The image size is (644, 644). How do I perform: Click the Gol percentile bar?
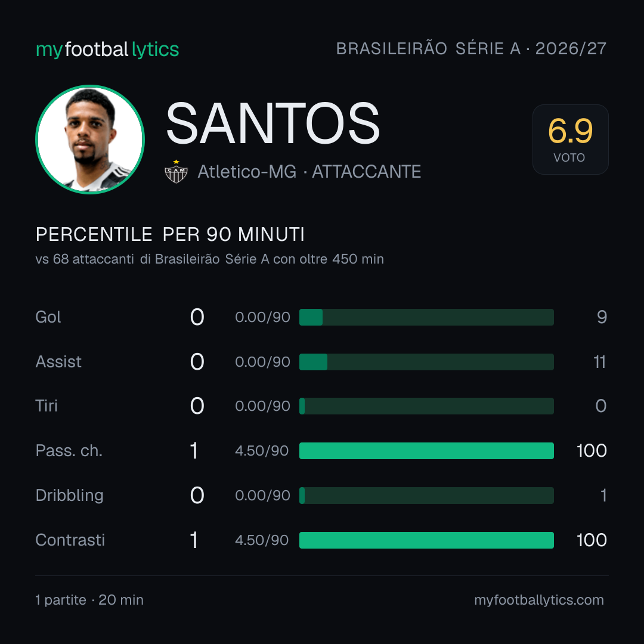426,317
